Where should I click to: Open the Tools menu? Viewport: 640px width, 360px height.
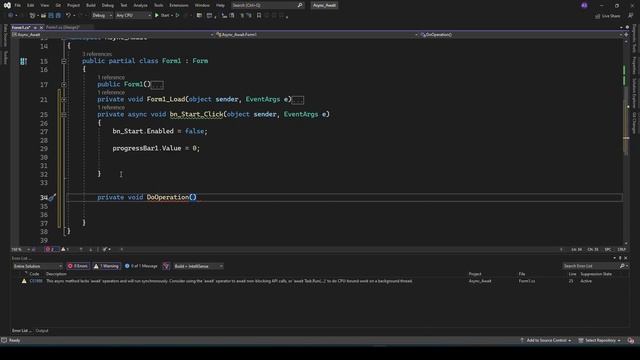click(158, 5)
